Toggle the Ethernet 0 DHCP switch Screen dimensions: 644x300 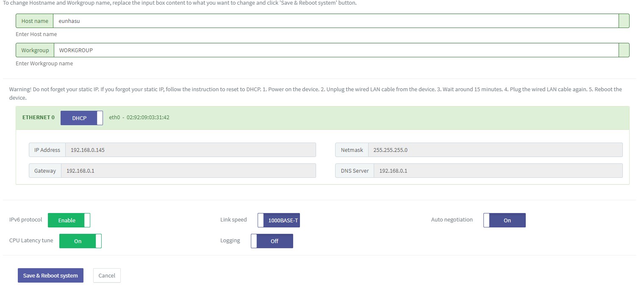pos(81,118)
